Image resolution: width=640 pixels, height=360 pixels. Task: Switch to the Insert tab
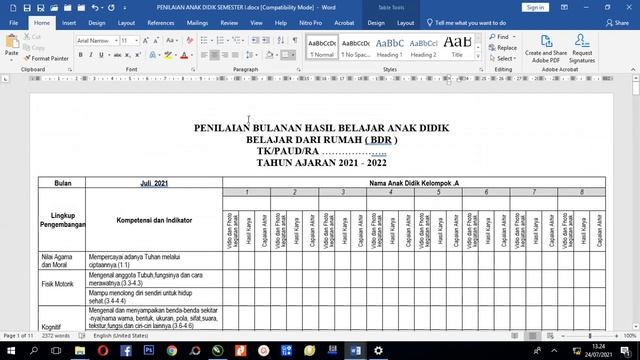click(69, 23)
